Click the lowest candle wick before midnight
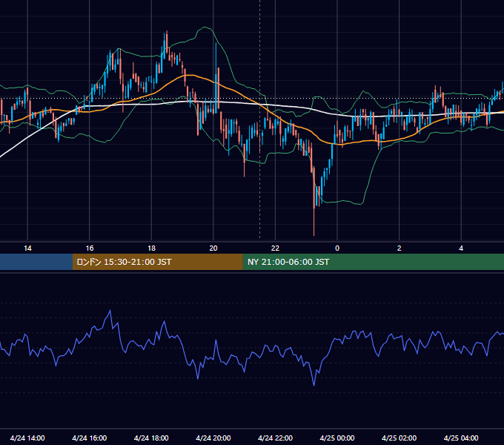 pos(314,222)
